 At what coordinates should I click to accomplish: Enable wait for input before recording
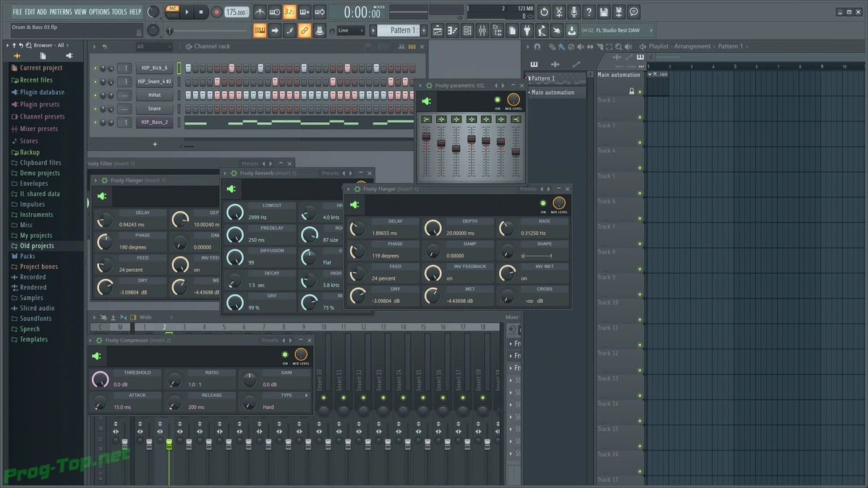pos(275,12)
